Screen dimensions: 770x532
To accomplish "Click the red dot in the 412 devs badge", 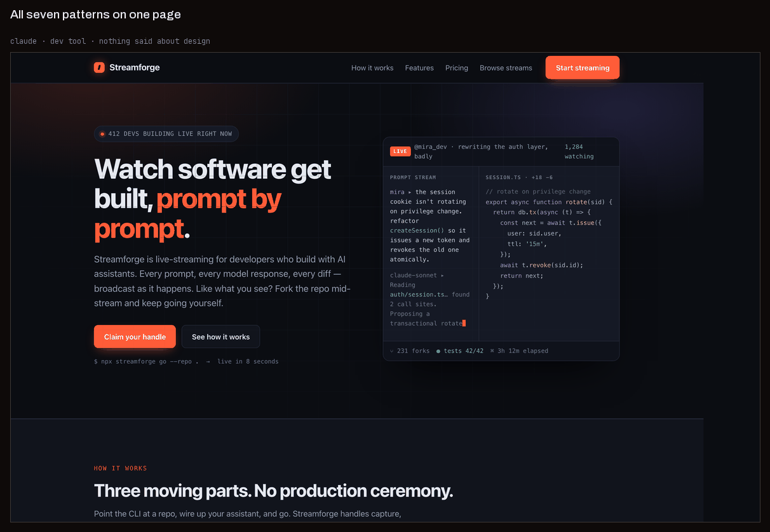I will [102, 134].
